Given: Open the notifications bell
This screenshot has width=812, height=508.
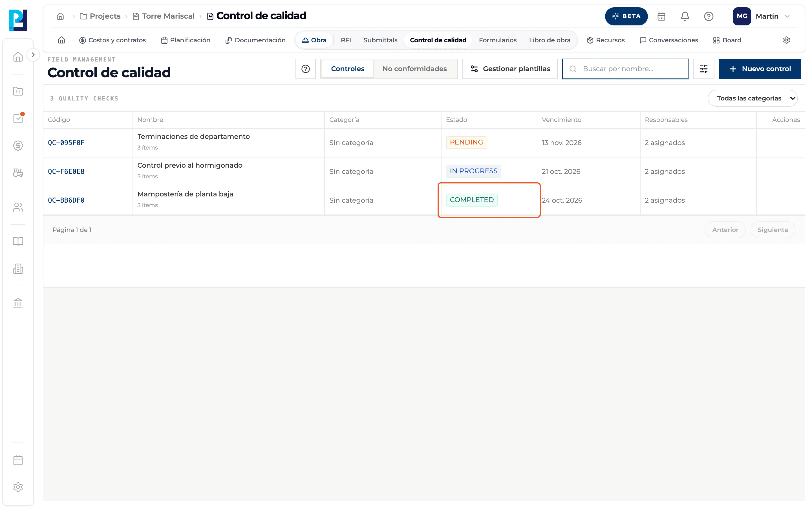Looking at the screenshot, I should click(685, 16).
